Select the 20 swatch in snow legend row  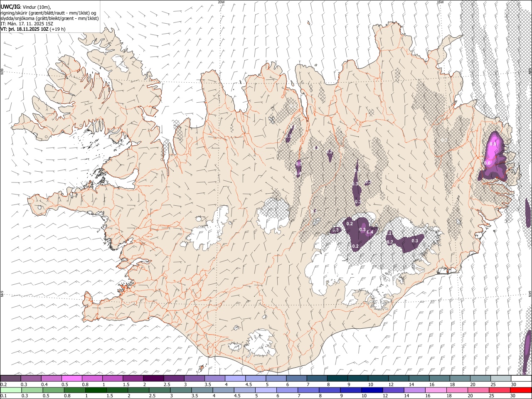481,378
